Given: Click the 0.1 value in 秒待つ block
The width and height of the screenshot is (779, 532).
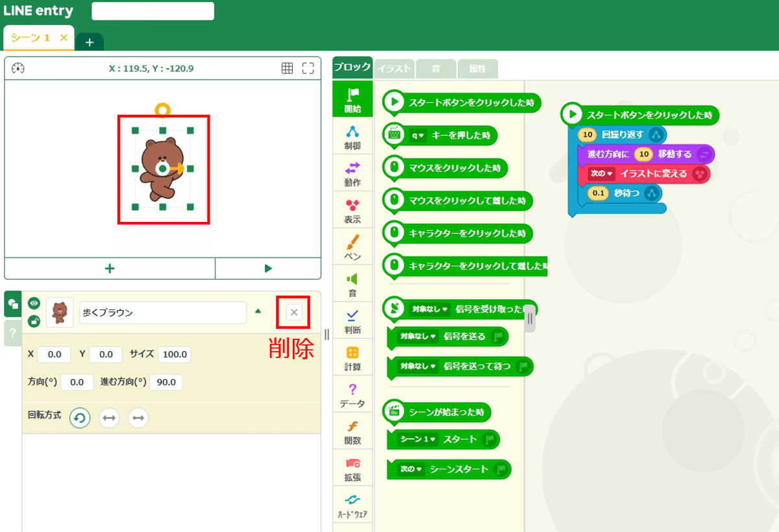Looking at the screenshot, I should pyautogui.click(x=597, y=193).
